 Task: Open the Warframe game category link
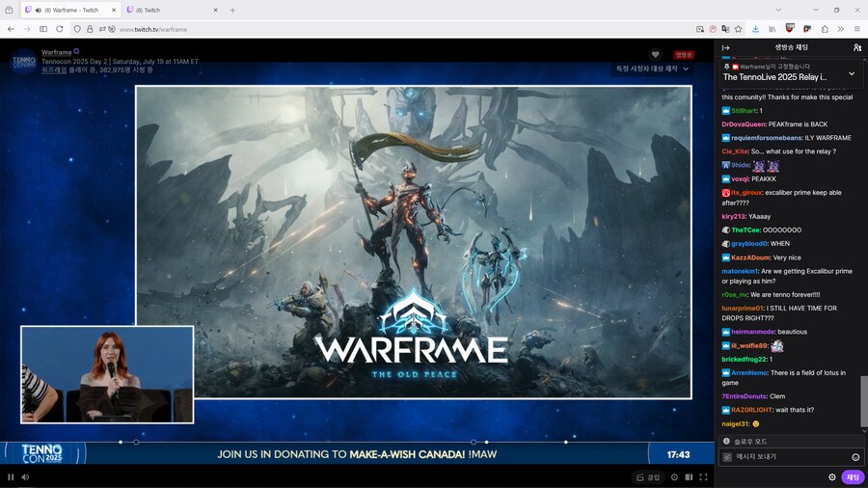(x=54, y=70)
